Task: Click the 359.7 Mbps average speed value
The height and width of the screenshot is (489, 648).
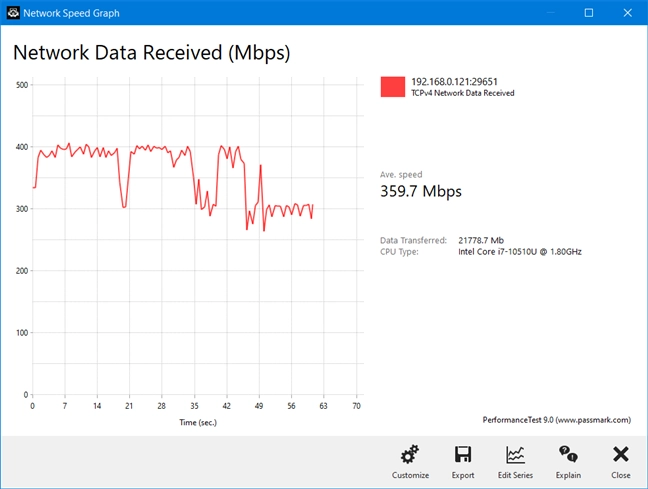Action: (x=421, y=191)
